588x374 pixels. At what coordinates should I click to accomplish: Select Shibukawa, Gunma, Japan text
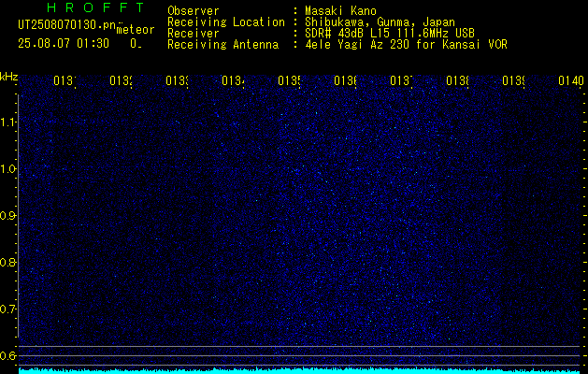380,22
